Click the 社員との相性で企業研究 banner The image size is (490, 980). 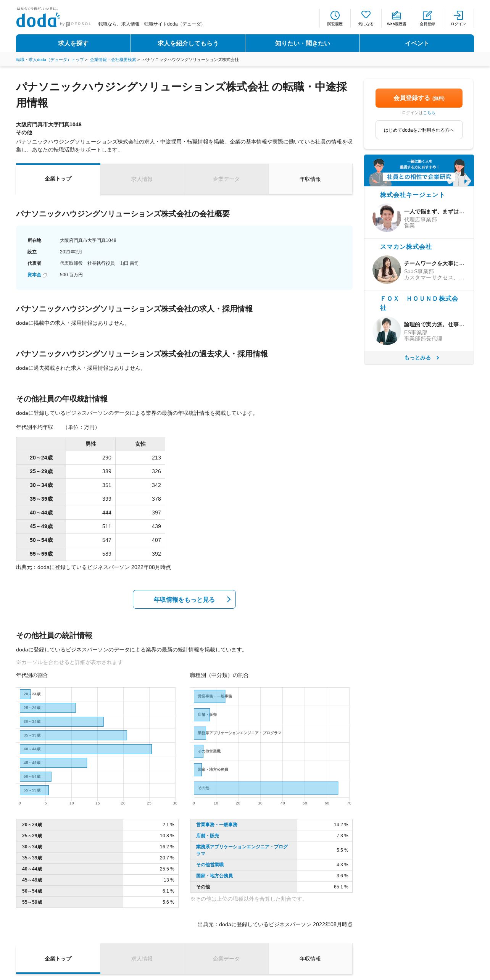tap(419, 170)
